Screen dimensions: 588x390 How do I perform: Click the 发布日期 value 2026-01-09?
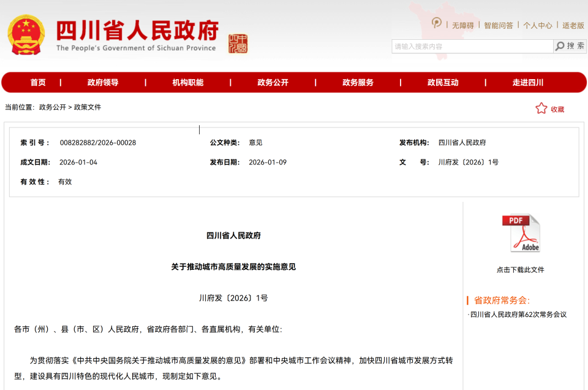tap(268, 162)
